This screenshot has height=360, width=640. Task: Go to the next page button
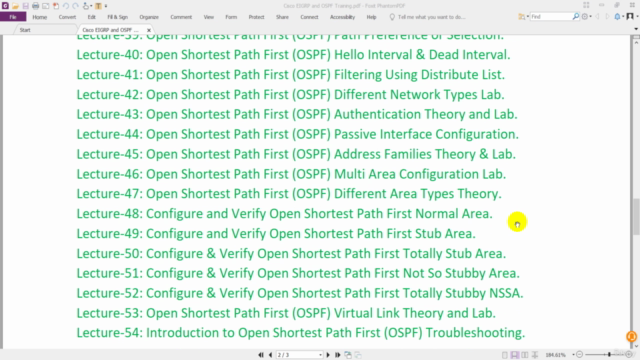(x=328, y=355)
